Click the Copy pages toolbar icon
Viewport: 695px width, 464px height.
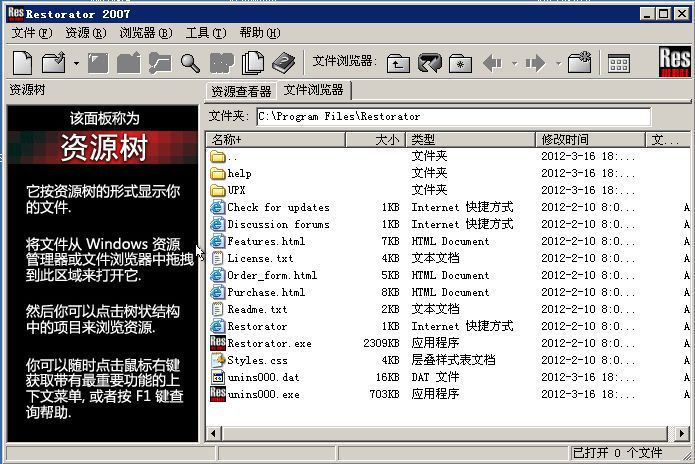coord(253,63)
